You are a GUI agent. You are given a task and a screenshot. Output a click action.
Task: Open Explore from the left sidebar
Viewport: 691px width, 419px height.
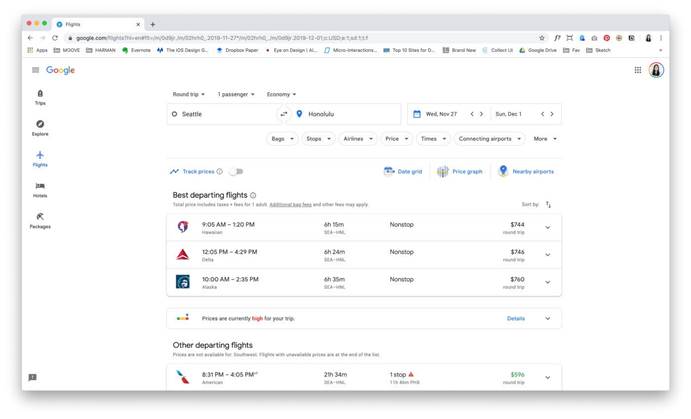tap(40, 127)
